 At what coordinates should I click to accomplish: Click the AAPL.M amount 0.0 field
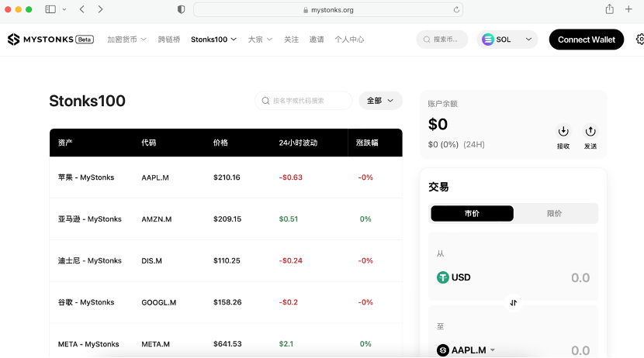point(580,350)
